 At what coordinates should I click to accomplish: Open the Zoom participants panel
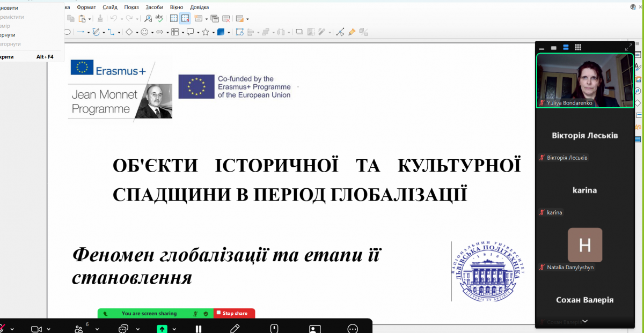(79, 329)
